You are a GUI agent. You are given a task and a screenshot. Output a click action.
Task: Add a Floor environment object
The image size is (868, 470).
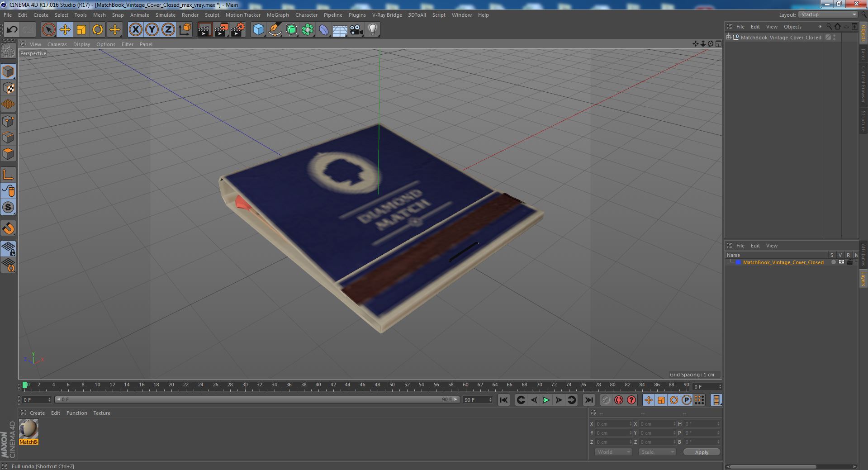tap(340, 30)
